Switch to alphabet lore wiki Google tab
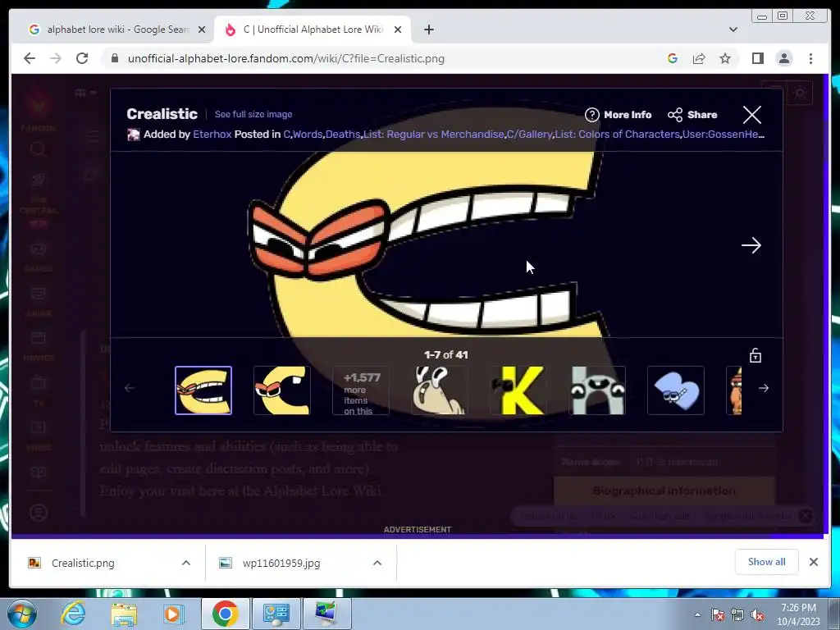The width and height of the screenshot is (840, 630). click(x=117, y=30)
